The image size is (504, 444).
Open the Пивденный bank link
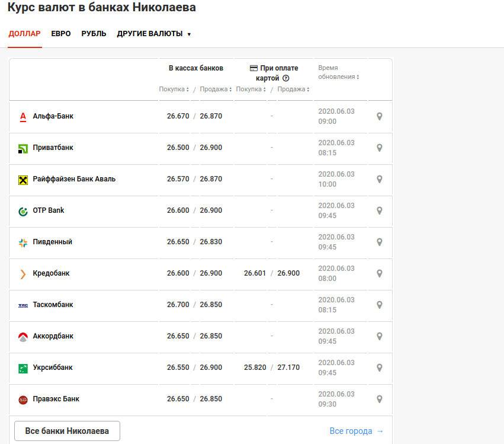[x=52, y=242]
